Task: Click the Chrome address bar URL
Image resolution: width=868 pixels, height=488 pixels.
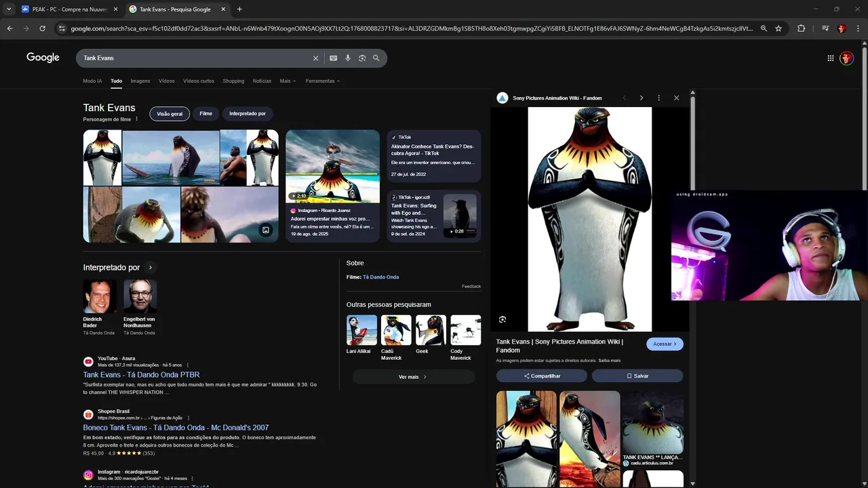Action: pos(412,28)
